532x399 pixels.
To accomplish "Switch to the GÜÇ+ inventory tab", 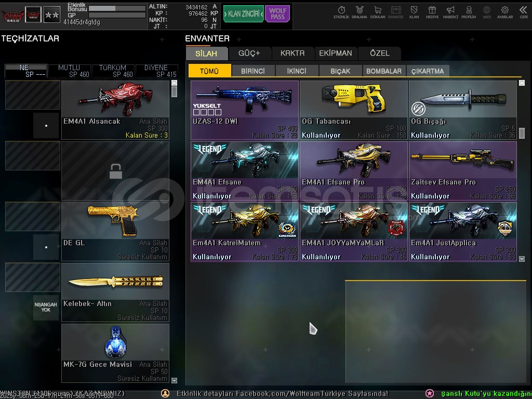I will [x=249, y=54].
